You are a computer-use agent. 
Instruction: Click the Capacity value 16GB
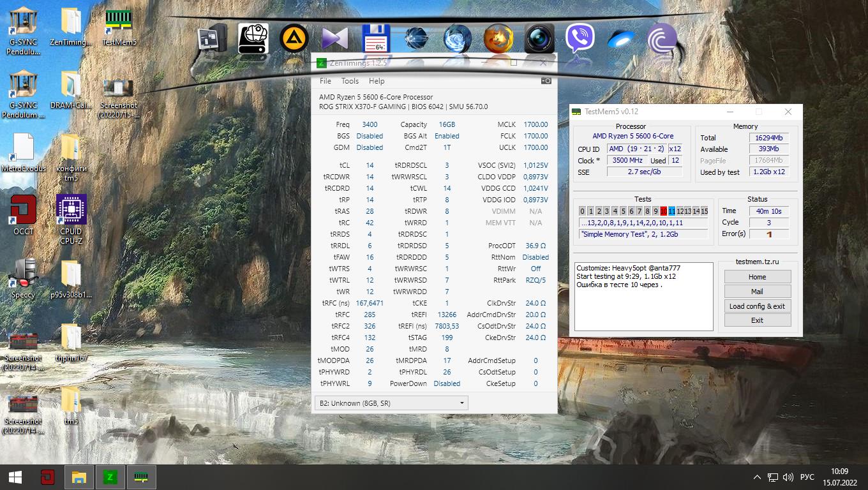pos(447,124)
